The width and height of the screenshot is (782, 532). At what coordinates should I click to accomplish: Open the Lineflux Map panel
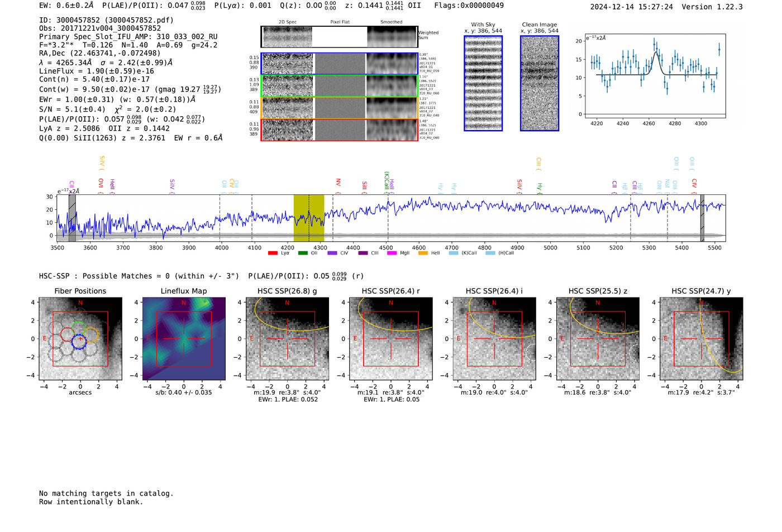[x=184, y=339]
